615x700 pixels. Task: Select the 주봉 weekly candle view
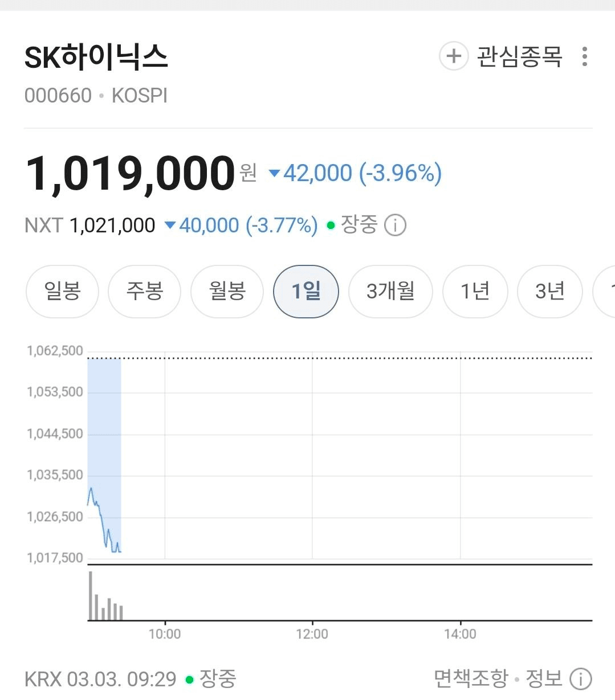[x=144, y=291]
